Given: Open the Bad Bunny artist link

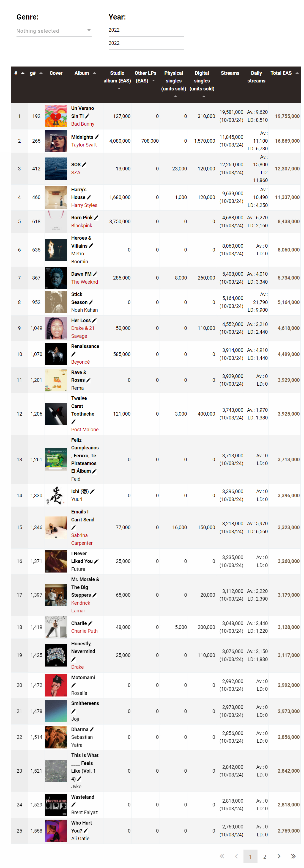Looking at the screenshot, I should tap(83, 124).
